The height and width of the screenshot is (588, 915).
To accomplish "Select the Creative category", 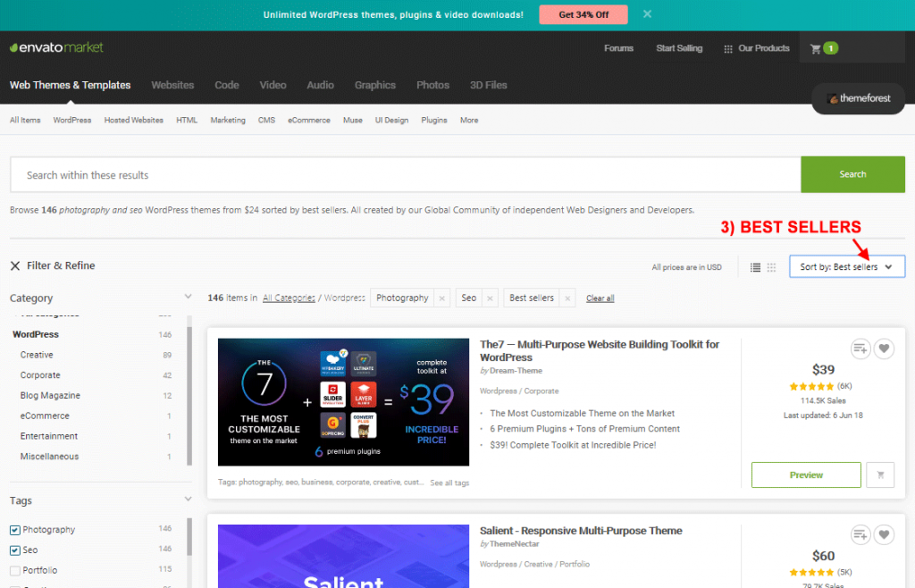I will (x=36, y=355).
